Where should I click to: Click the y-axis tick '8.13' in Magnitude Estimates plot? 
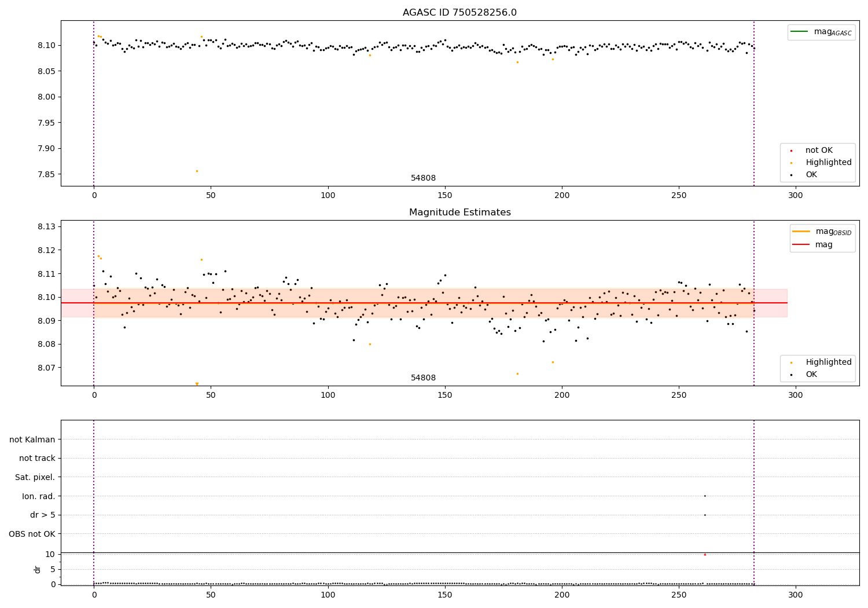46,226
